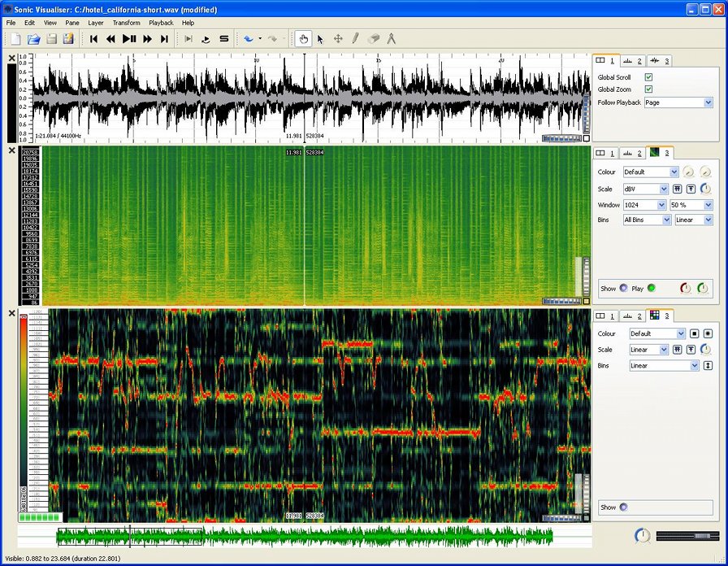Open the spectrogram Colour Default dropdown
The image size is (728, 566).
[x=651, y=172]
